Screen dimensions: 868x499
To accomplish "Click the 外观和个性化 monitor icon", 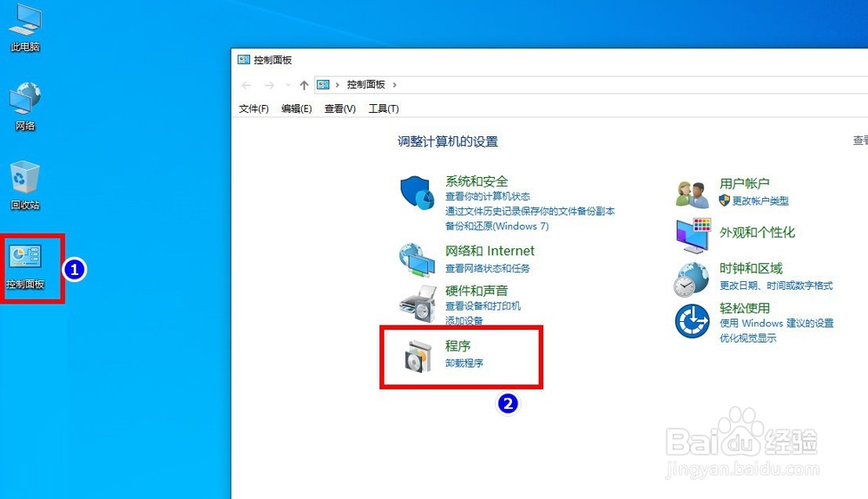I will click(693, 235).
